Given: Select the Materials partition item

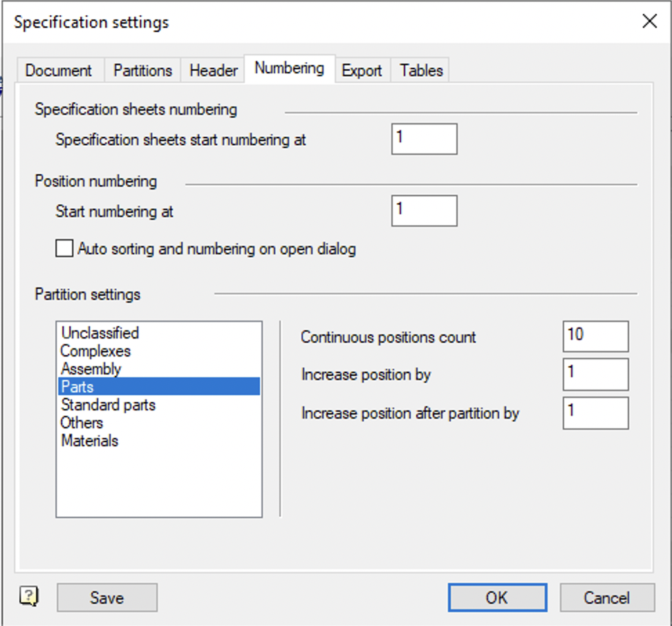Looking at the screenshot, I should pos(90,441).
